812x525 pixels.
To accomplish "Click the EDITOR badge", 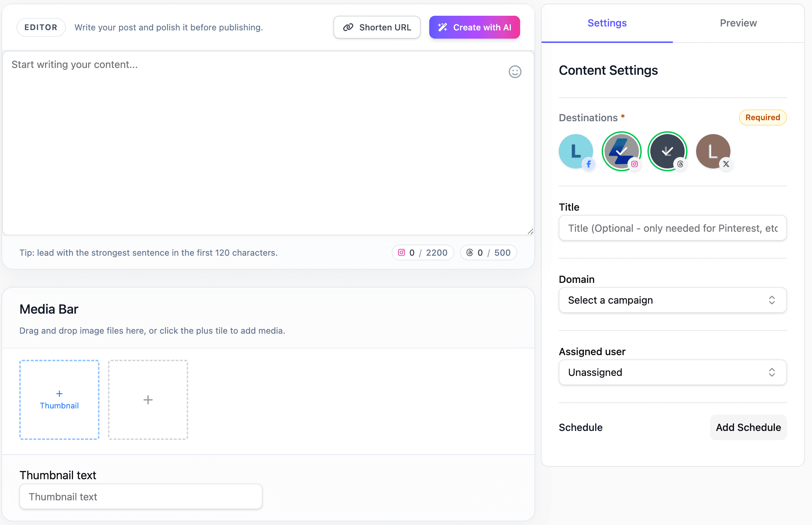I will [41, 27].
